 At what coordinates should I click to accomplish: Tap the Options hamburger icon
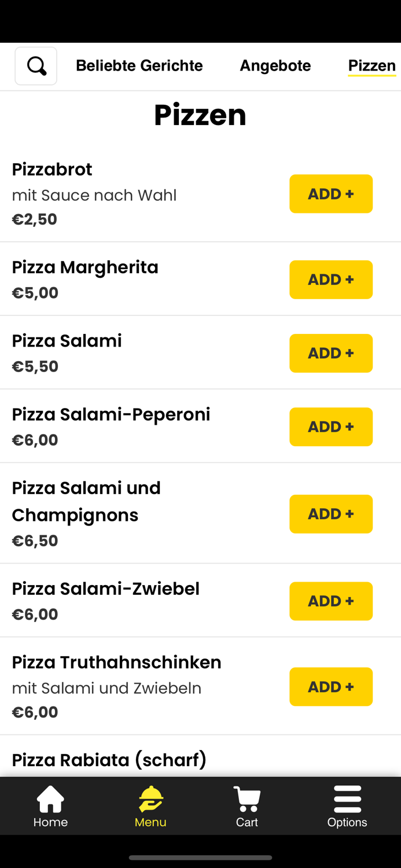point(347,798)
